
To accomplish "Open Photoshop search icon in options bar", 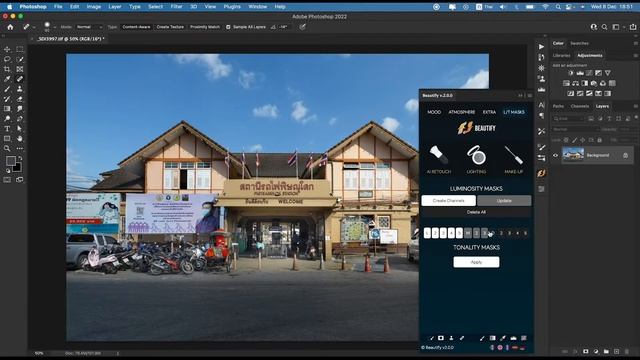I will point(604,27).
